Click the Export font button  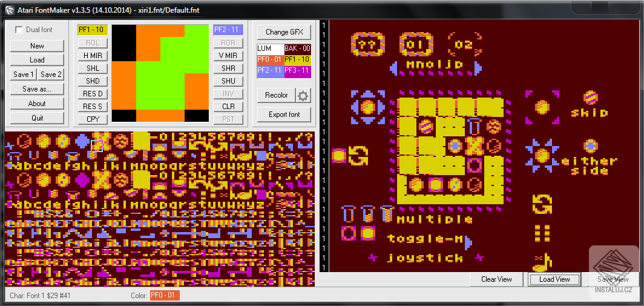[284, 115]
